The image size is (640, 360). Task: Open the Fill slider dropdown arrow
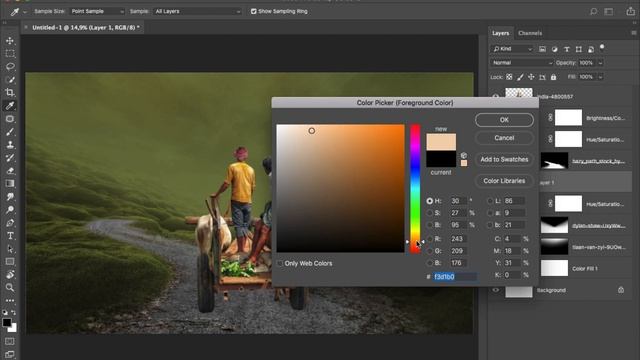click(600, 77)
